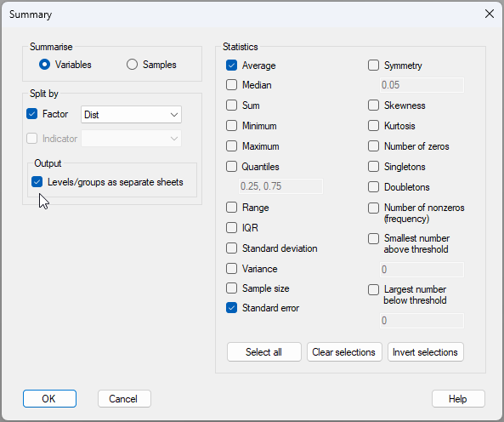The width and height of the screenshot is (504, 422).
Task: Enable the Singletons option
Action: (373, 167)
